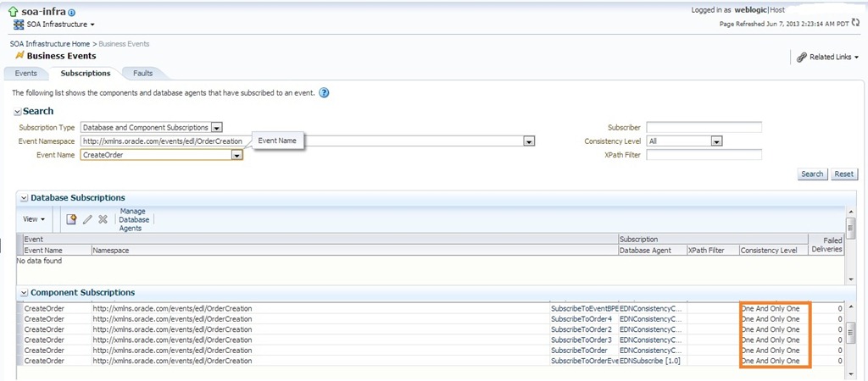Collapse the Search section
Viewport: 868px width, 381px height.
pyautogui.click(x=17, y=112)
